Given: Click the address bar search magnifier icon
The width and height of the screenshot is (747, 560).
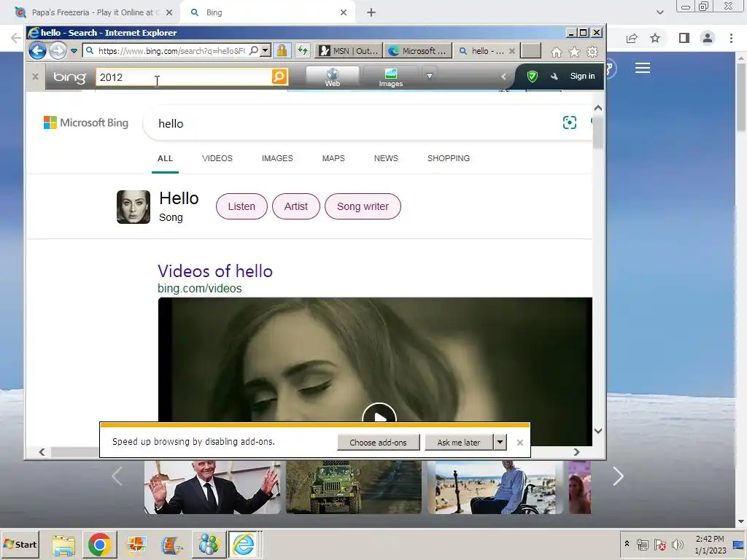Looking at the screenshot, I should click(x=254, y=50).
